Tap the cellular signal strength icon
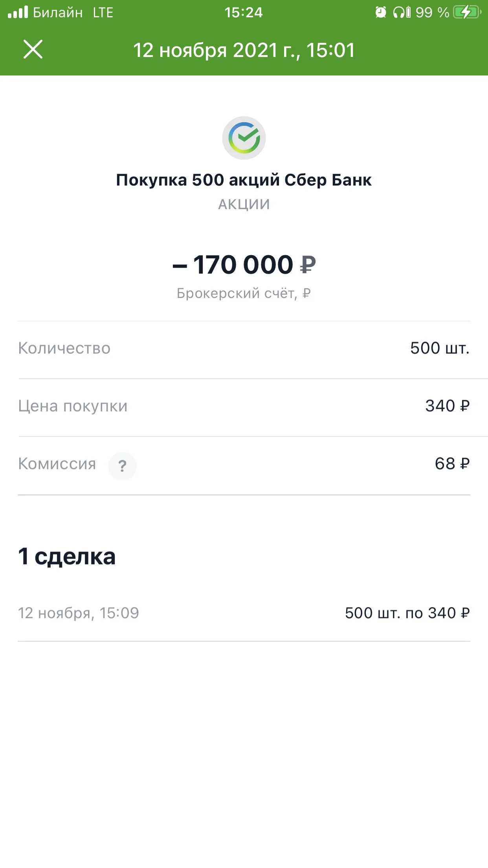 tap(18, 12)
